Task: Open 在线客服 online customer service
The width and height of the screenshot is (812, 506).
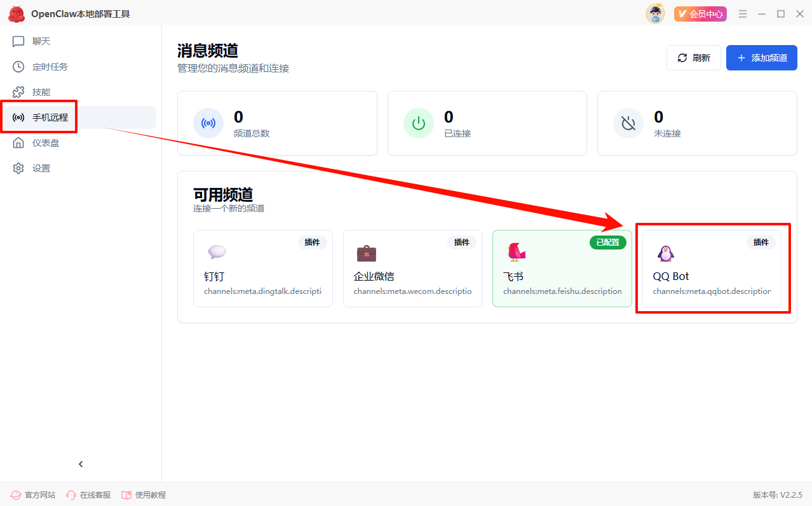Action: coord(88,495)
